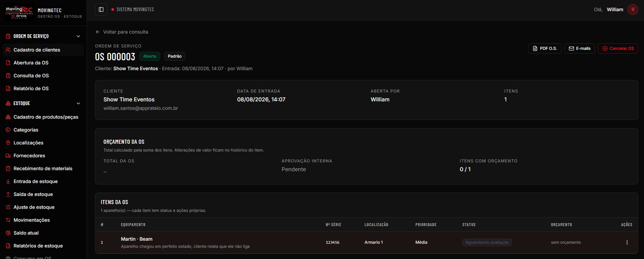Screen dimensions: 644x259
Task: Click the Ajuste de estoque sliders icon
Action: (8, 207)
